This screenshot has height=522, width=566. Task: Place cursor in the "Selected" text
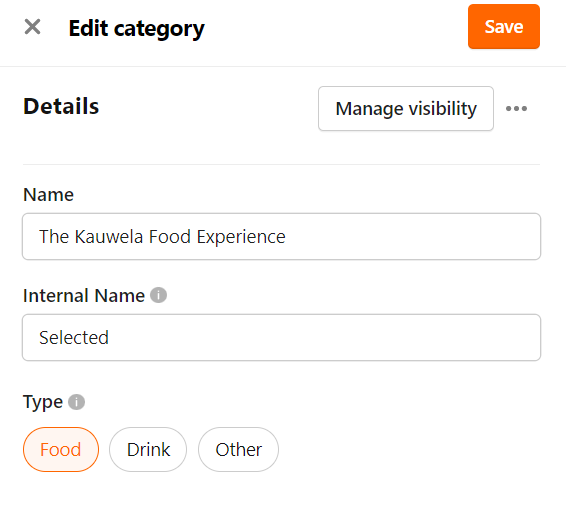pos(74,338)
